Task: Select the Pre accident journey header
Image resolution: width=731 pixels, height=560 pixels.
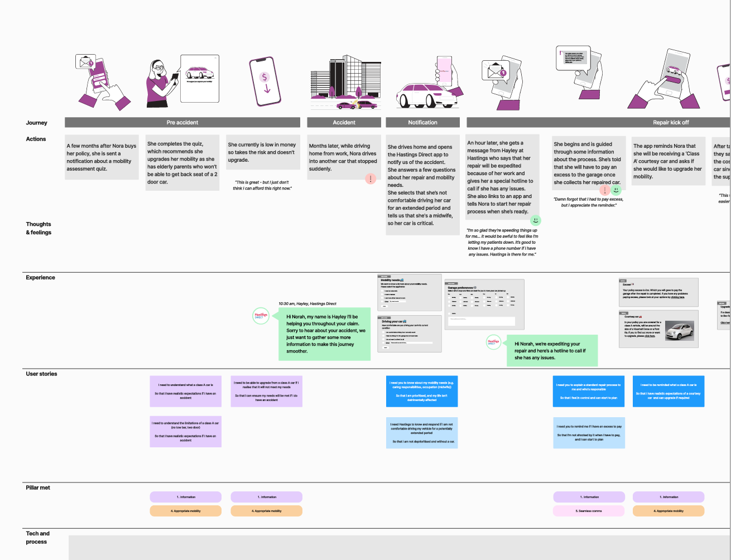Action: (182, 122)
